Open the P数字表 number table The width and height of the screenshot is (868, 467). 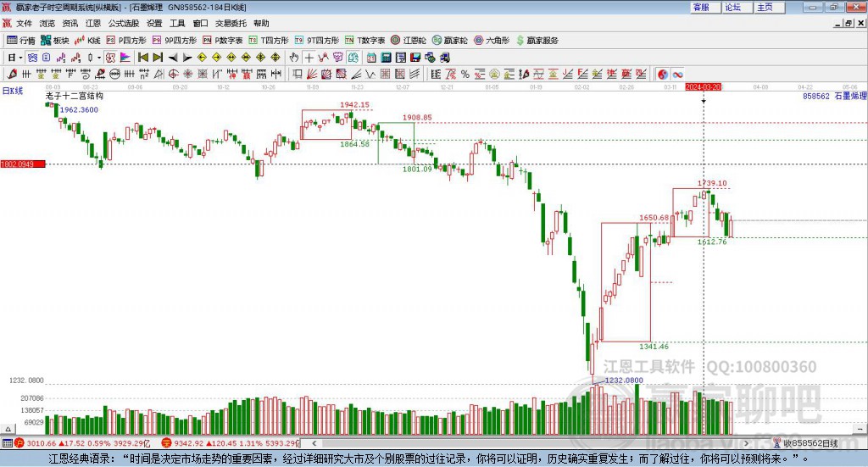coord(223,41)
